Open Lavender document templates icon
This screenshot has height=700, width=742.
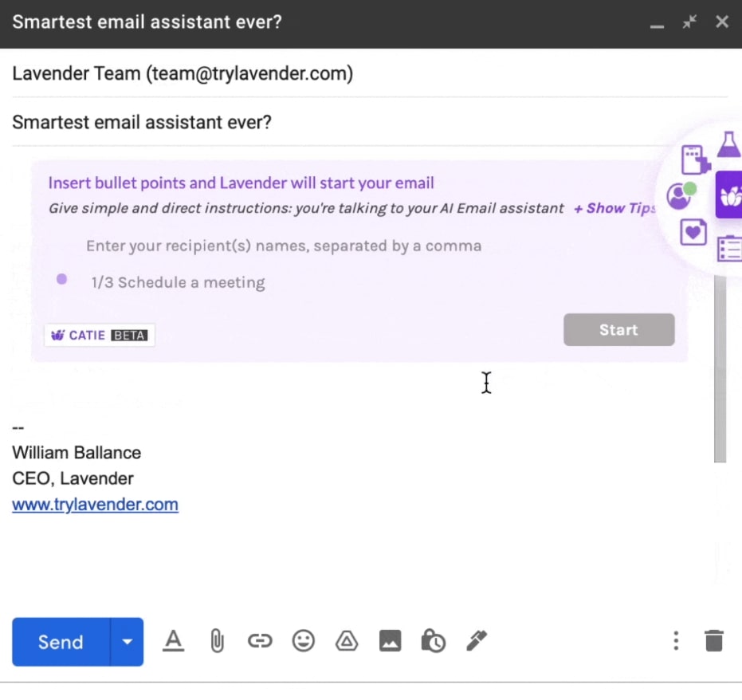coord(696,159)
